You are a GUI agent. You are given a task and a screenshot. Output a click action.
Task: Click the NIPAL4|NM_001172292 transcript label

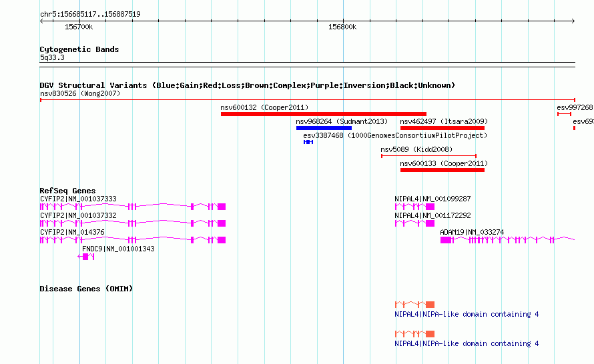[432, 215]
